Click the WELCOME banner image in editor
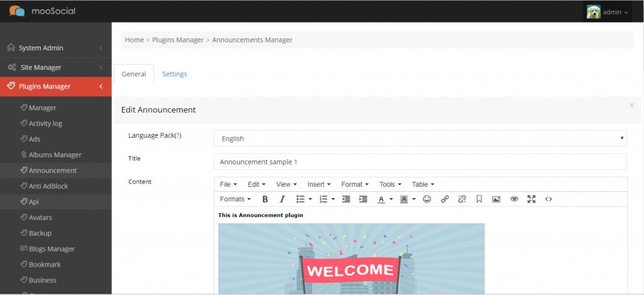This screenshot has height=295, width=644. point(351,259)
